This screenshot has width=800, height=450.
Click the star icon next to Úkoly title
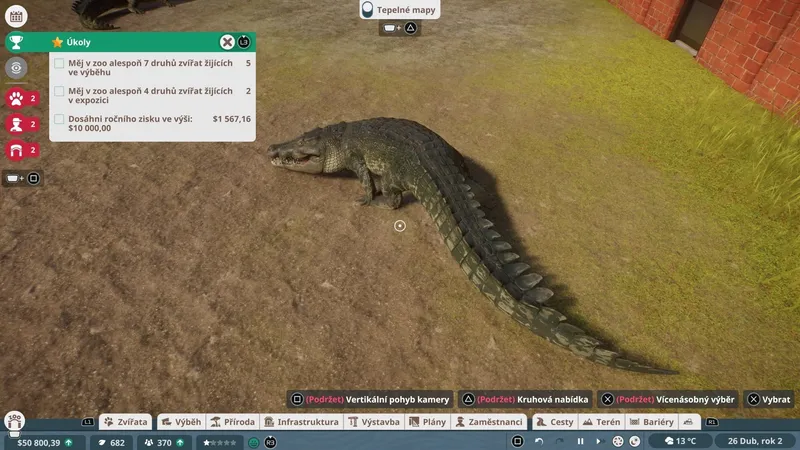pos(58,42)
